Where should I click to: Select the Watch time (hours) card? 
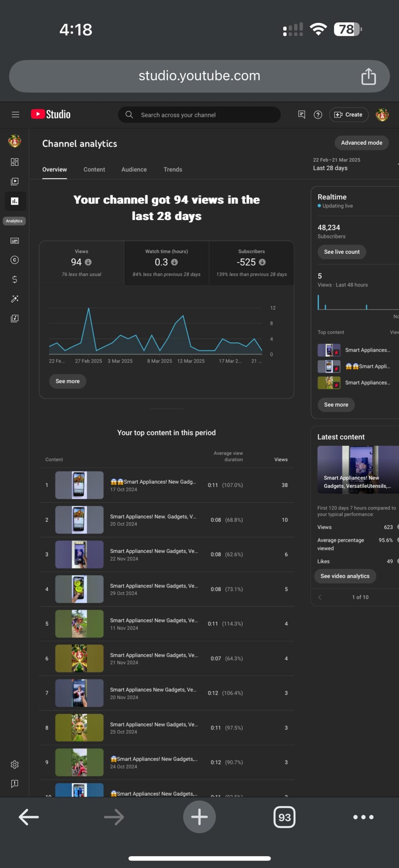(x=167, y=263)
